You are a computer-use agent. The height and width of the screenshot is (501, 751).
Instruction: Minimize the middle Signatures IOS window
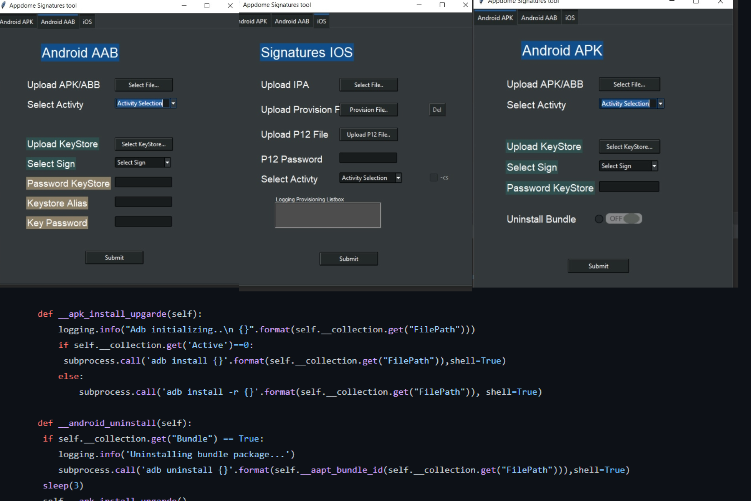tap(419, 5)
